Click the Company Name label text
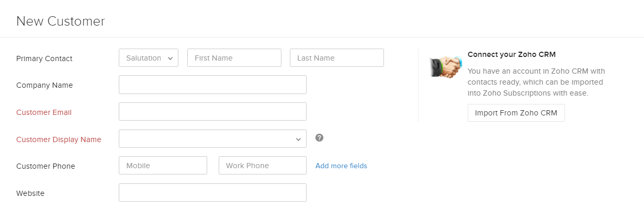The height and width of the screenshot is (210, 644). click(x=44, y=85)
